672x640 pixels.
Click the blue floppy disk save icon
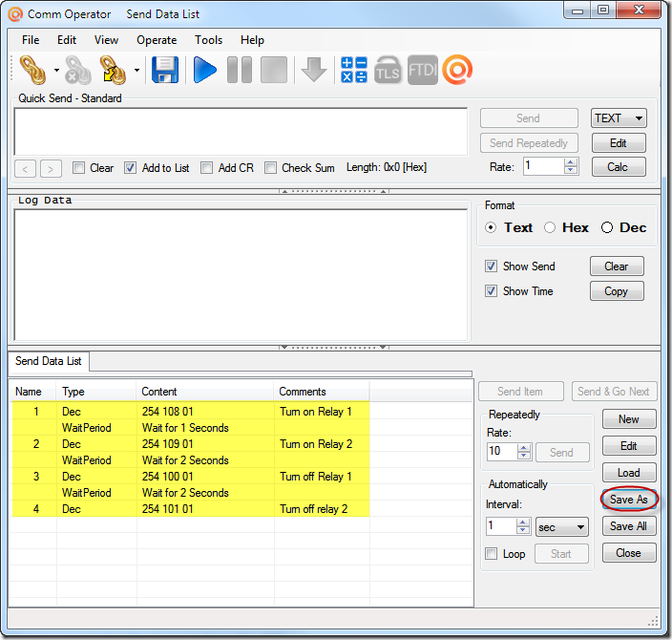pos(165,70)
